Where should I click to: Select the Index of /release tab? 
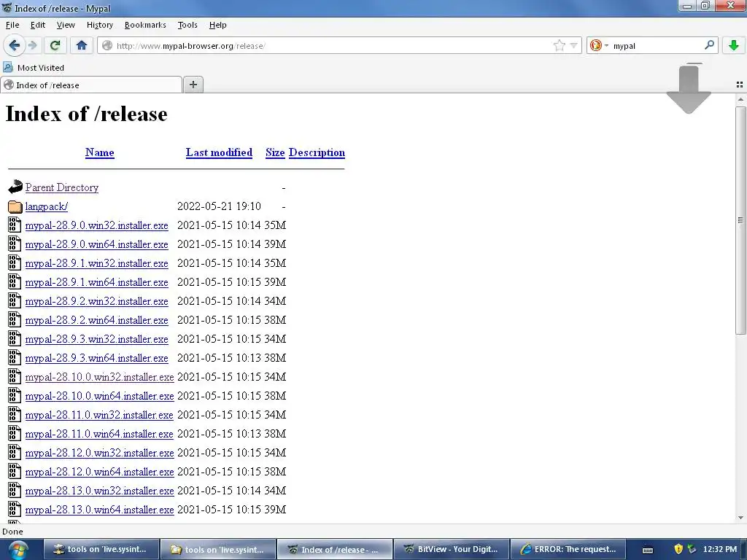tap(91, 85)
